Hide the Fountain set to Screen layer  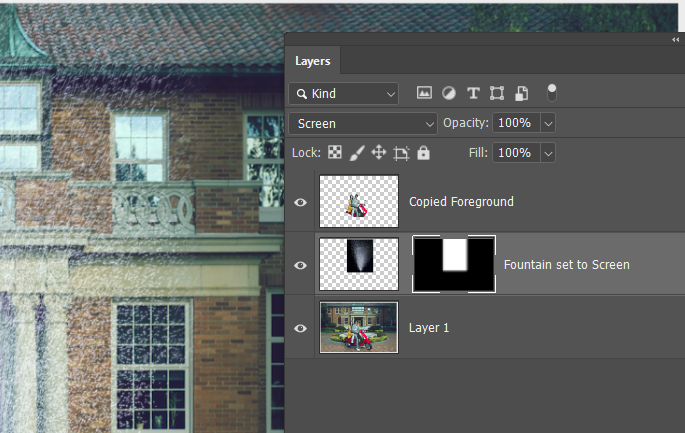coord(300,265)
